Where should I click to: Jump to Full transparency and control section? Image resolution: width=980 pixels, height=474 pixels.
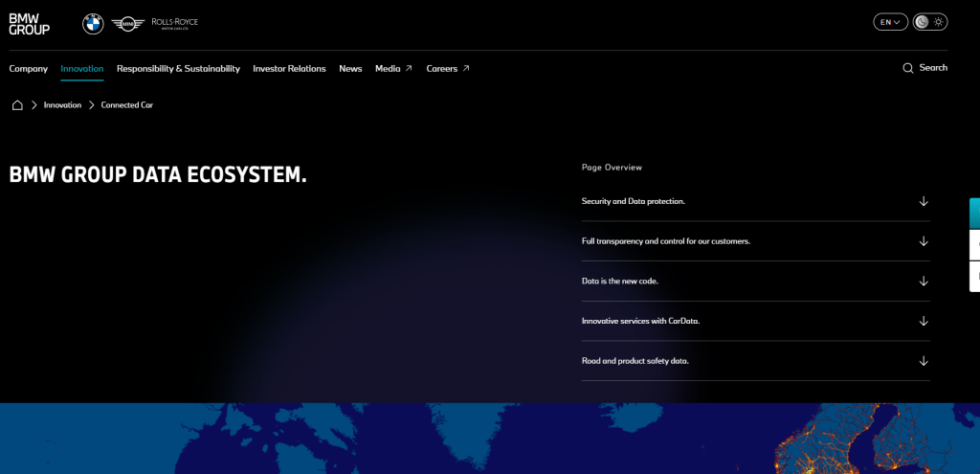pyautogui.click(x=756, y=241)
